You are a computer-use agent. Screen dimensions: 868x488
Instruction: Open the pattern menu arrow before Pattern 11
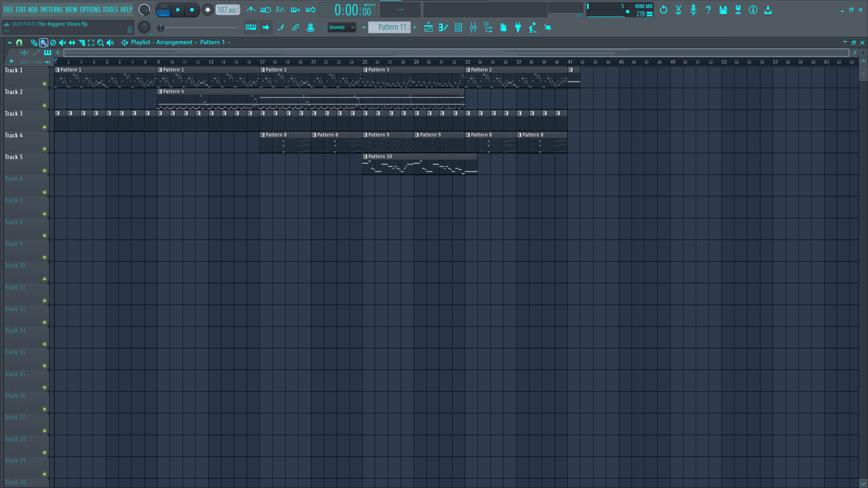364,28
